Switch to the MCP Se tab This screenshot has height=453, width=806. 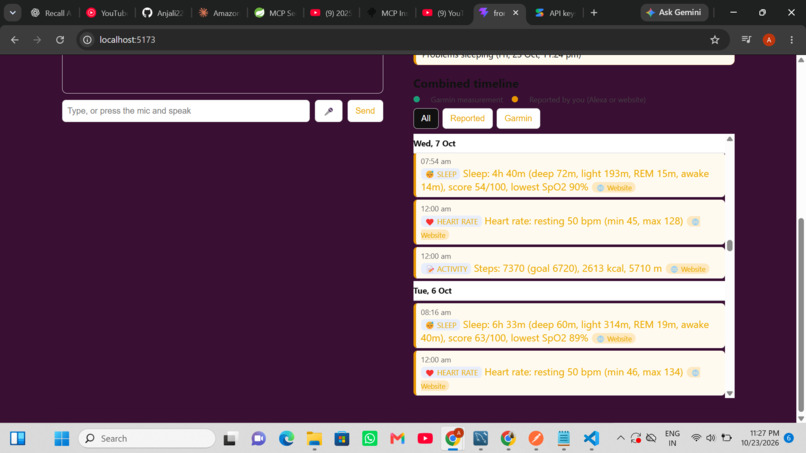tap(275, 13)
